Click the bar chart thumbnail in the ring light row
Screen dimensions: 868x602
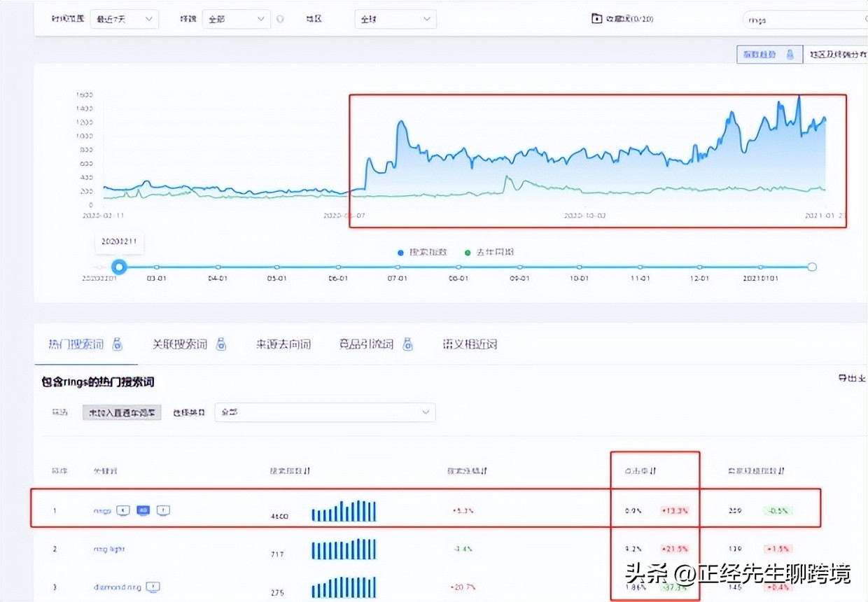point(344,549)
